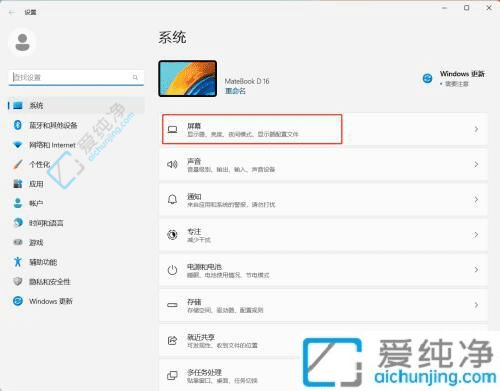Click the share icon for 就近共享

[x=172, y=340]
